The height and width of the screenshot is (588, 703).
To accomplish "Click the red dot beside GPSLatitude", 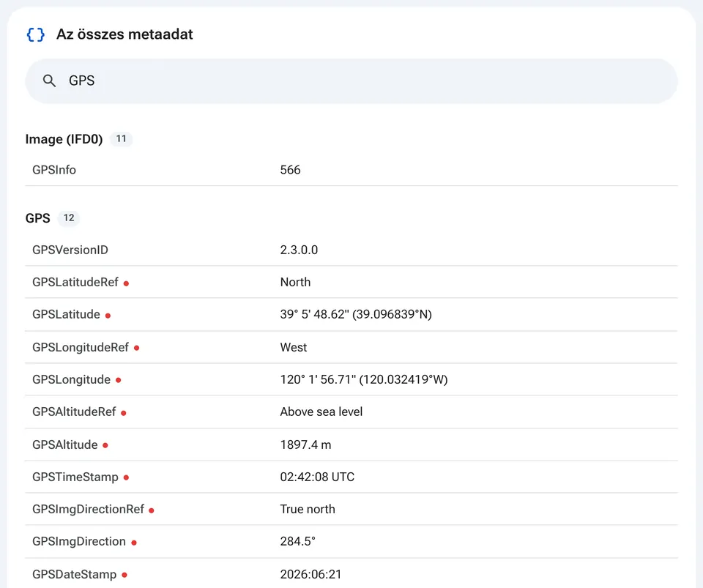I will (x=108, y=316).
